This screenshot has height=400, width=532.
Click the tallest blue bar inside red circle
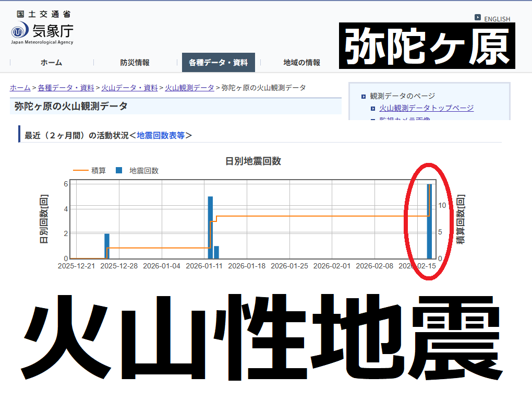(429, 221)
